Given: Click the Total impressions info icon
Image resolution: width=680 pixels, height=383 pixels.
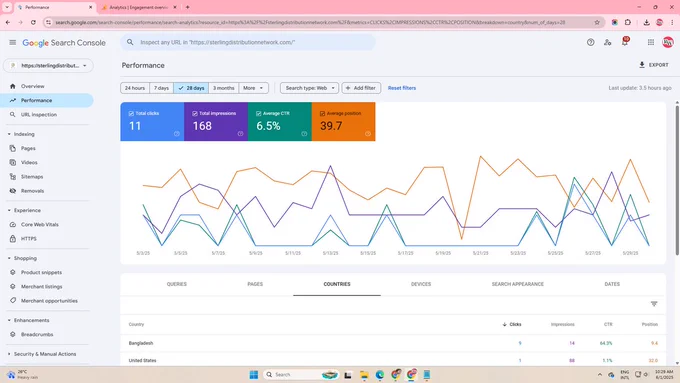Looking at the screenshot, I should point(240,134).
